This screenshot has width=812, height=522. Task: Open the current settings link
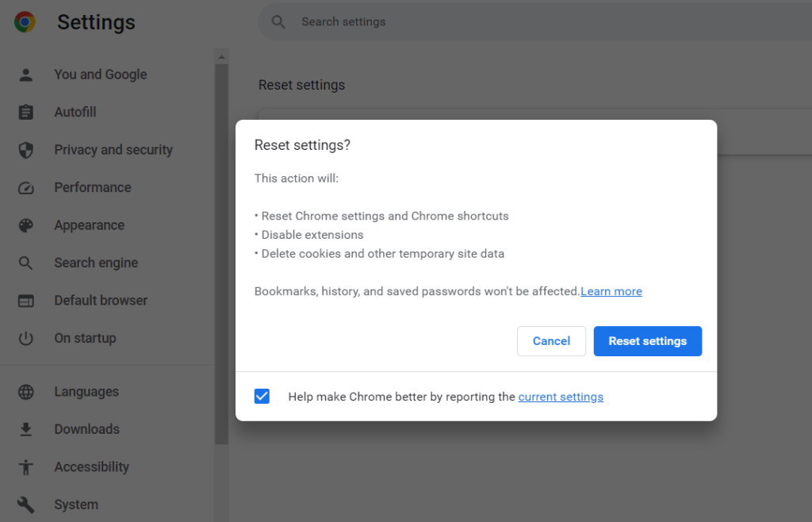561,397
